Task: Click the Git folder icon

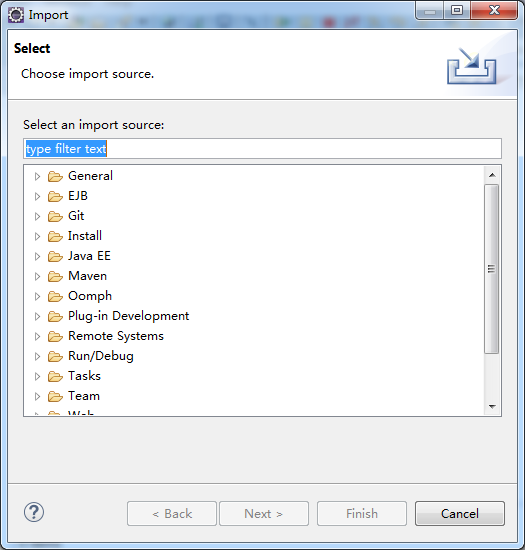Action: [x=55, y=216]
